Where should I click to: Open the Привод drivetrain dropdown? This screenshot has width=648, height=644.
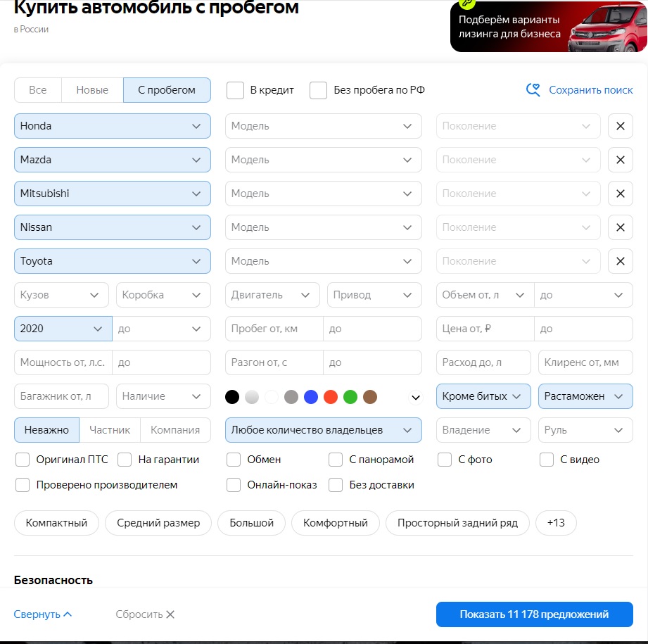[x=374, y=295]
